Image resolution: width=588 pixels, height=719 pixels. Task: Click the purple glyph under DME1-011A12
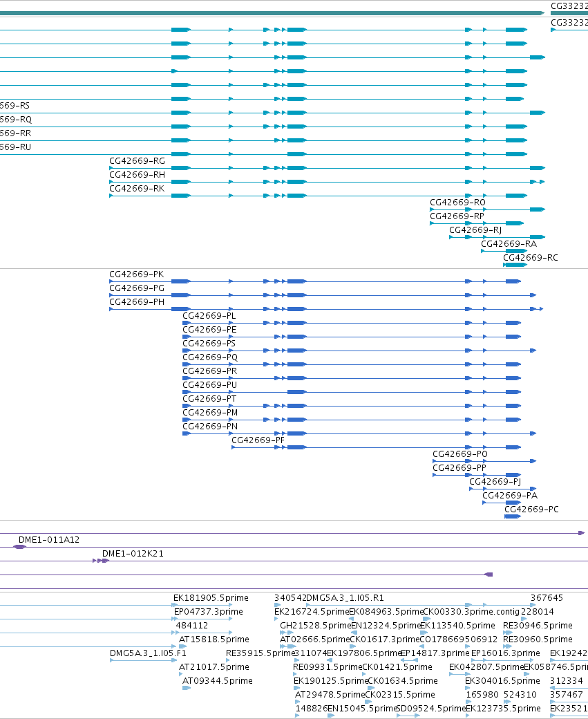click(x=20, y=547)
